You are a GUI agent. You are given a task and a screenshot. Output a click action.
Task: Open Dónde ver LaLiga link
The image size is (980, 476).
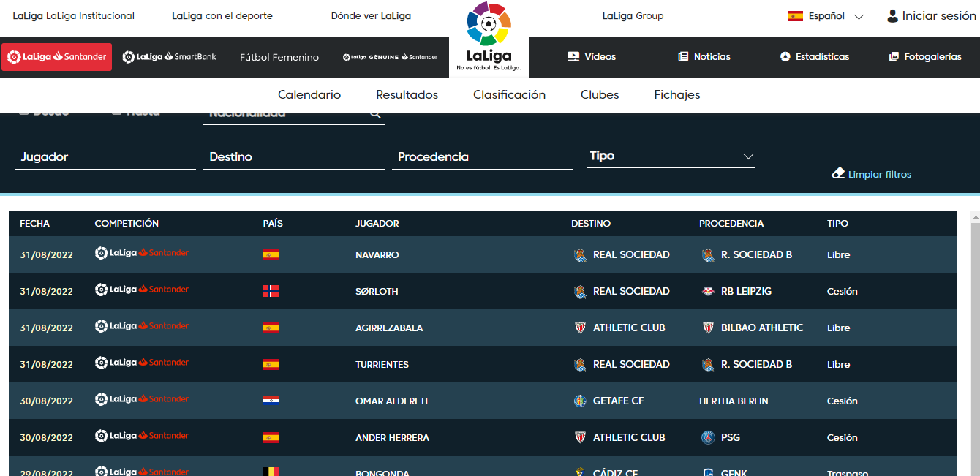(x=371, y=15)
